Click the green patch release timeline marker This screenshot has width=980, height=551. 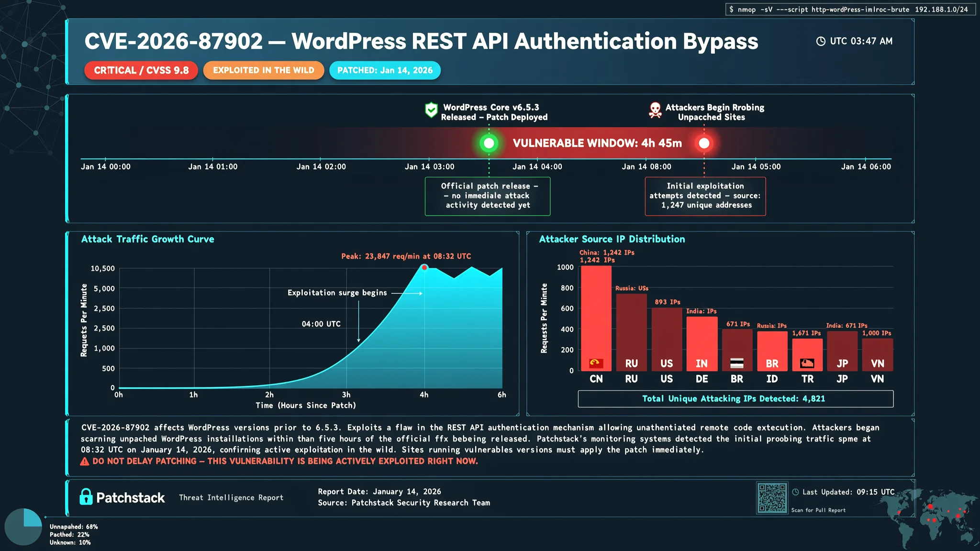tap(489, 143)
